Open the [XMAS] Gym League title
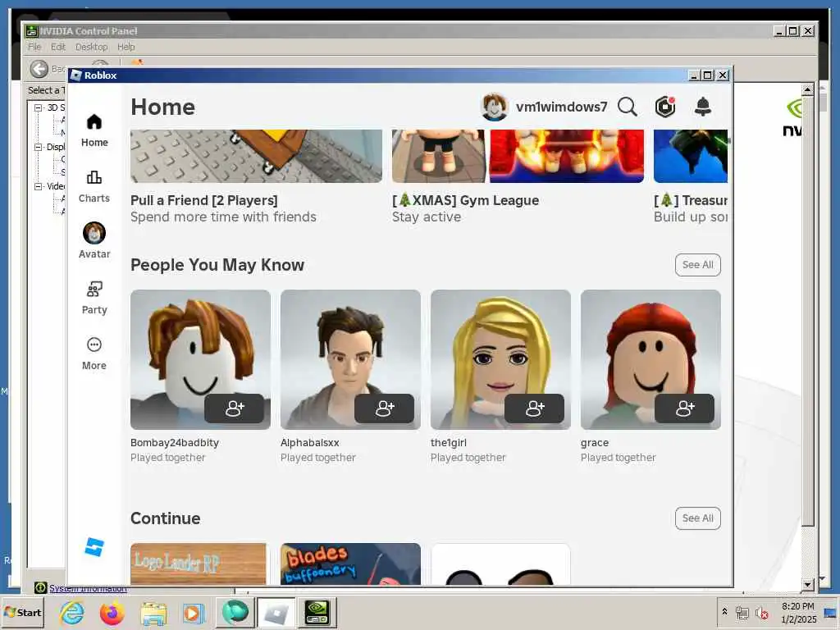840x630 pixels. (466, 200)
